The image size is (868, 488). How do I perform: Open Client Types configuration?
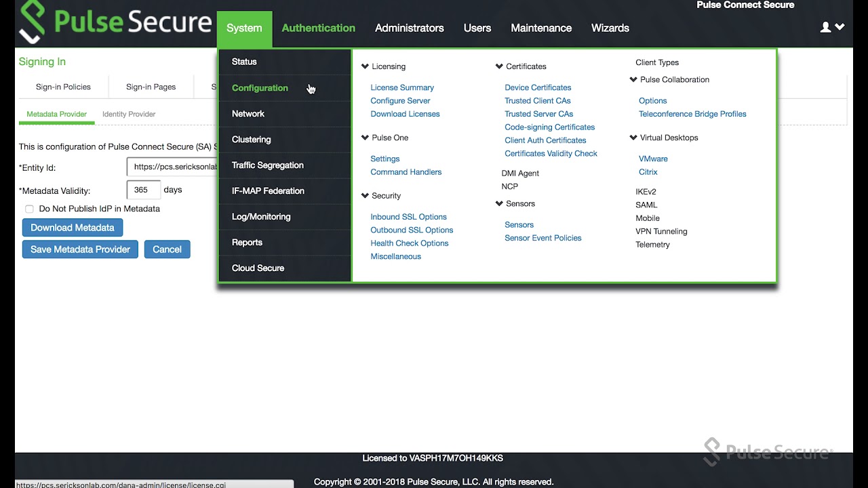click(657, 62)
